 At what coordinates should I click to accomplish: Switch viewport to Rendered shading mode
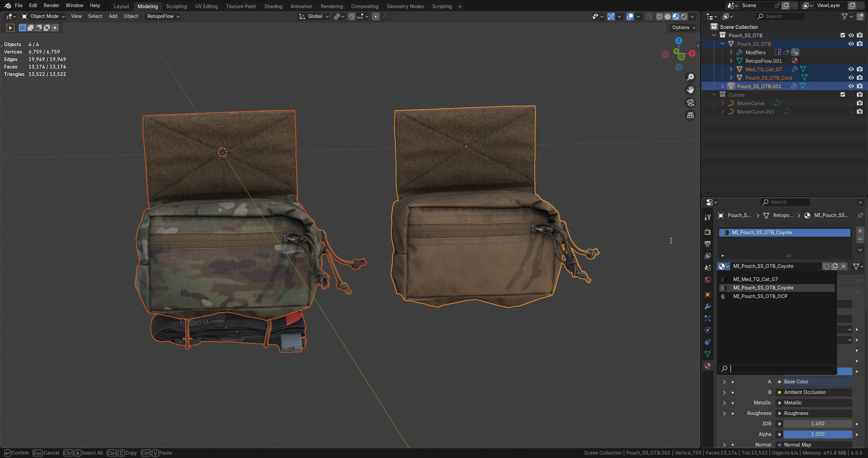[x=683, y=16]
